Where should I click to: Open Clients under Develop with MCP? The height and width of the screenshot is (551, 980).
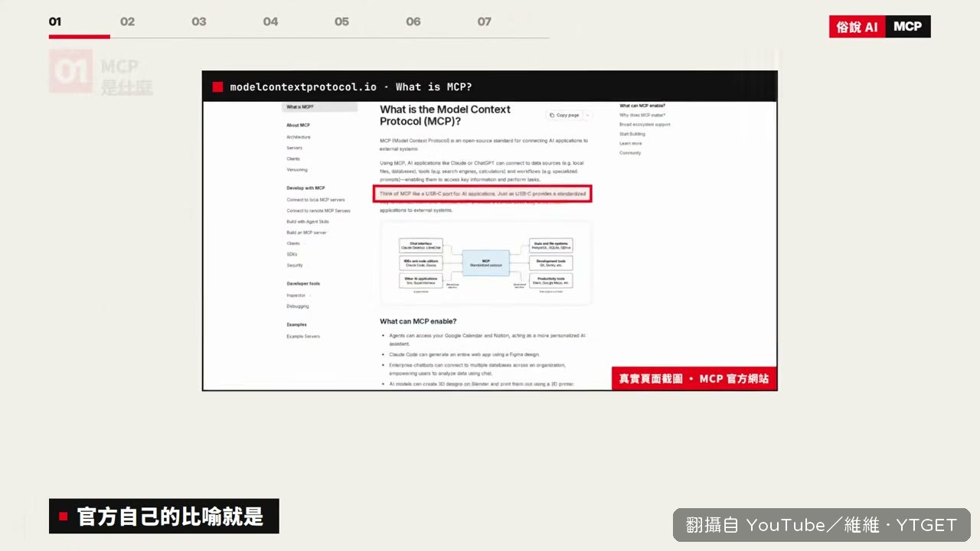click(293, 243)
